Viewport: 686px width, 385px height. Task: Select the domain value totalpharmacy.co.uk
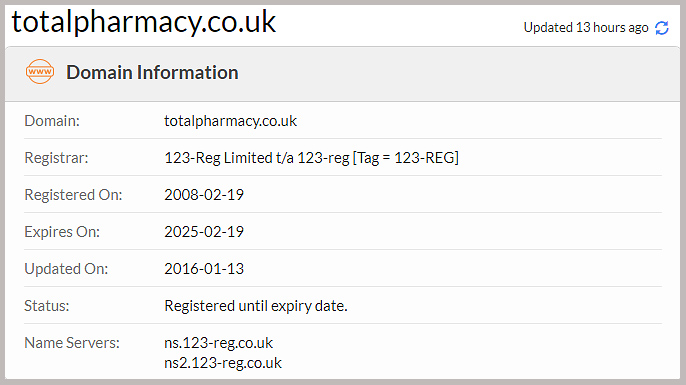231,121
